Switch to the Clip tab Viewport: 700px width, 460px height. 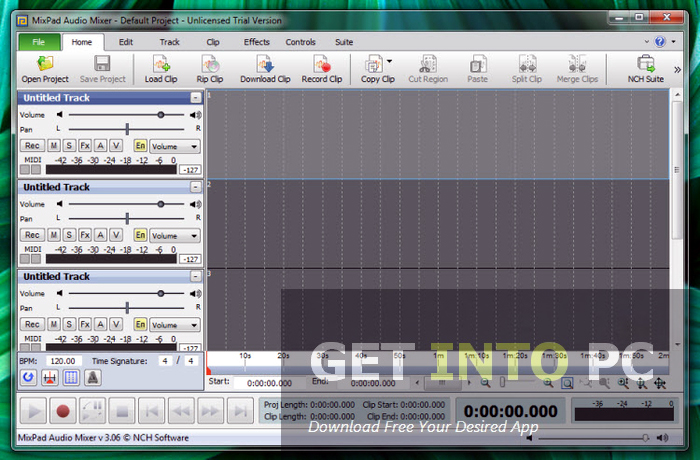click(x=212, y=42)
